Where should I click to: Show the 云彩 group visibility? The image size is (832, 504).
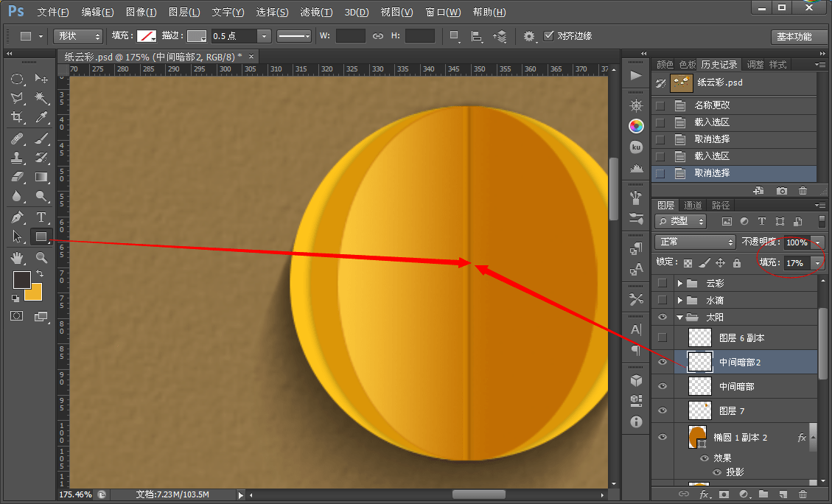point(662,283)
